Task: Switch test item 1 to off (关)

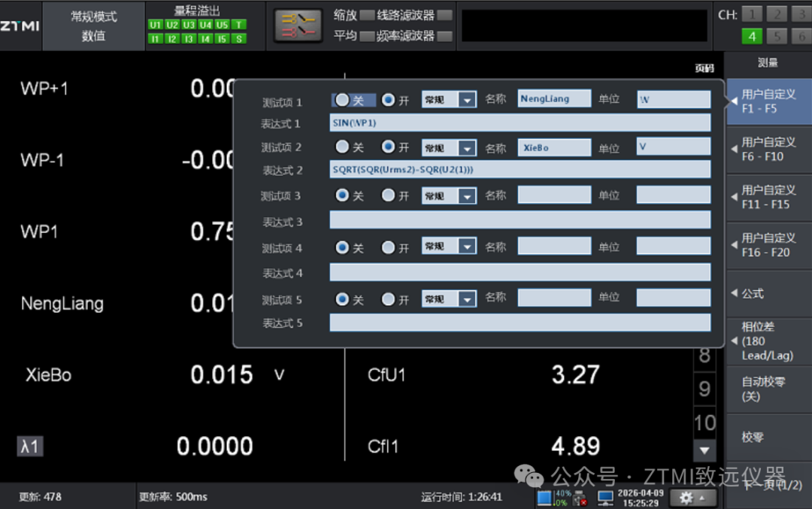Action: tap(343, 99)
